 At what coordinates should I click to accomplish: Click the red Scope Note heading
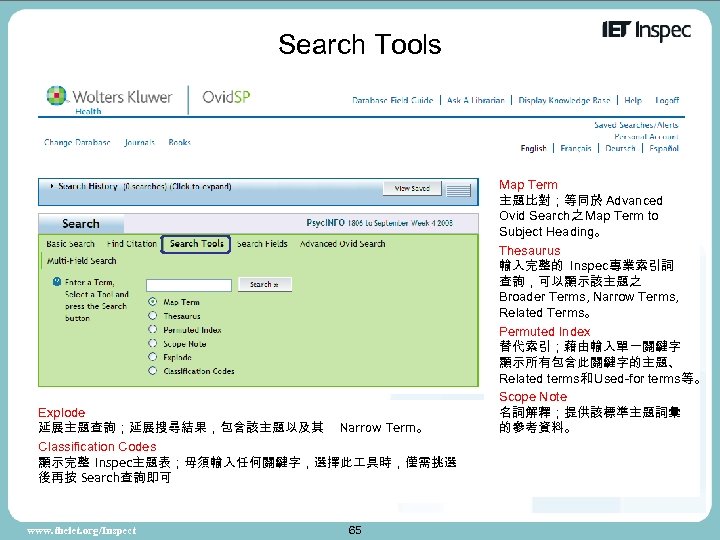[x=533, y=397]
